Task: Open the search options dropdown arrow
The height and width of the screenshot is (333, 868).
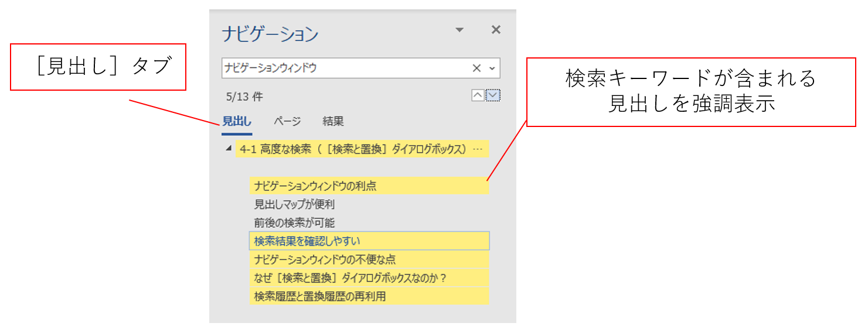Action: 492,68
